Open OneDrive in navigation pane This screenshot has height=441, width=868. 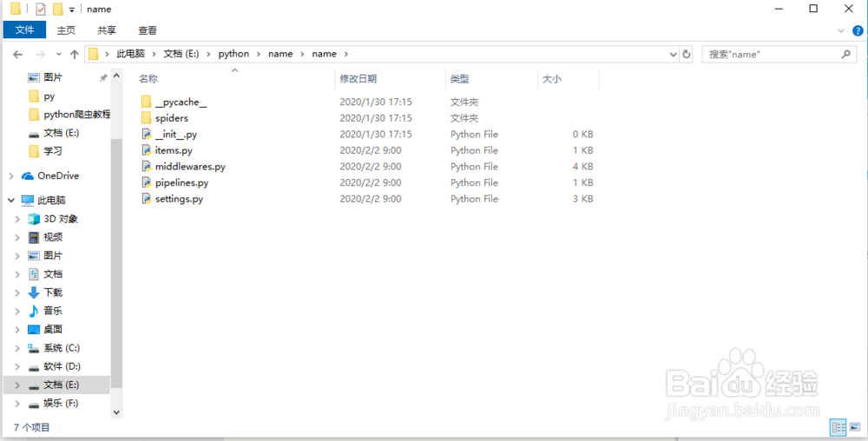point(58,175)
